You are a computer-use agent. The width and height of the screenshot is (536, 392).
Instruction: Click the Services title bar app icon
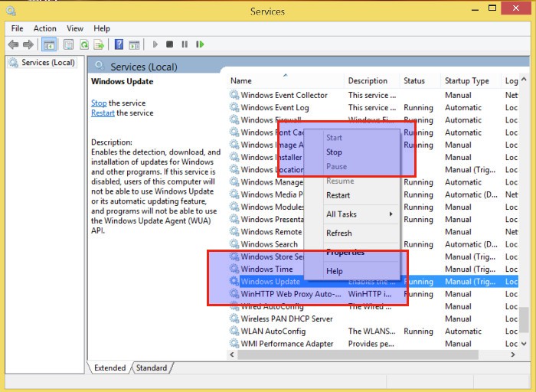(11, 11)
